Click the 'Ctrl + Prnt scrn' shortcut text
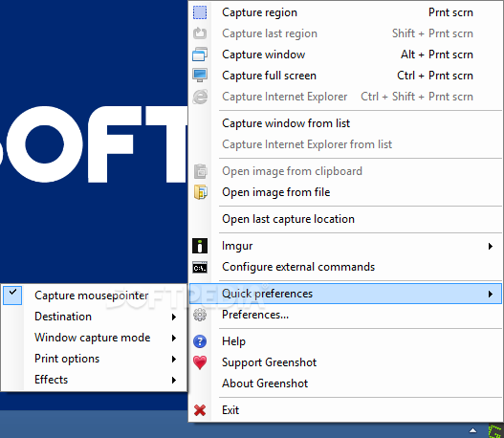504x438 pixels. [x=435, y=76]
